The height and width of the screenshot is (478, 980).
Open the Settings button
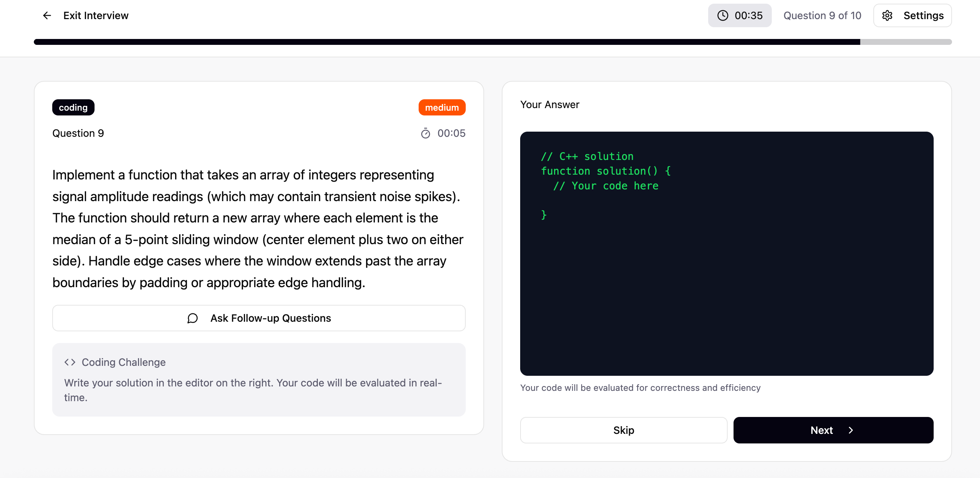coord(912,15)
